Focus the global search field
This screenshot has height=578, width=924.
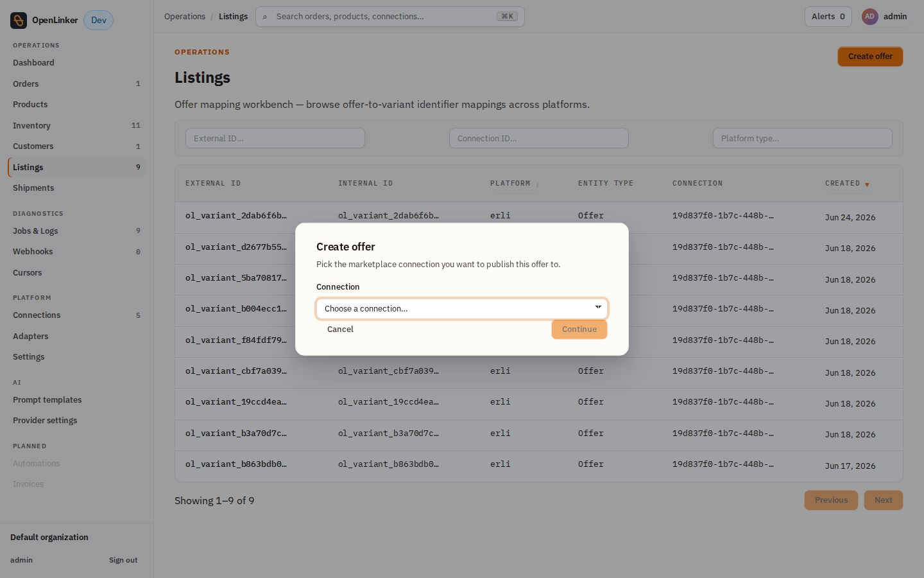click(390, 17)
